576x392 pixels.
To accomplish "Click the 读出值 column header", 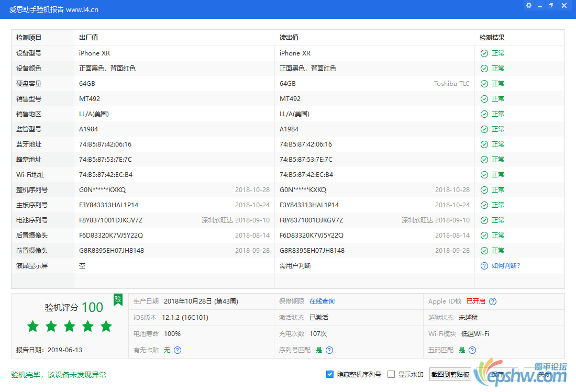I will [x=289, y=38].
